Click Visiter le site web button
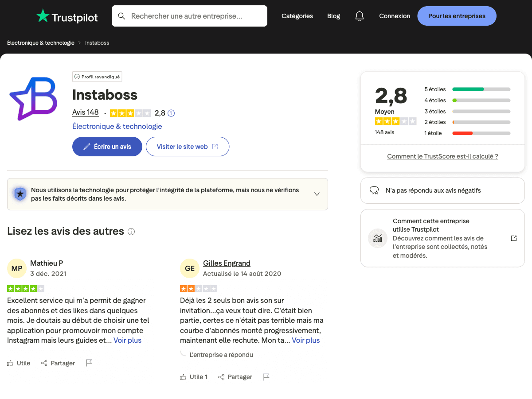The height and width of the screenshot is (399, 532). (x=188, y=147)
